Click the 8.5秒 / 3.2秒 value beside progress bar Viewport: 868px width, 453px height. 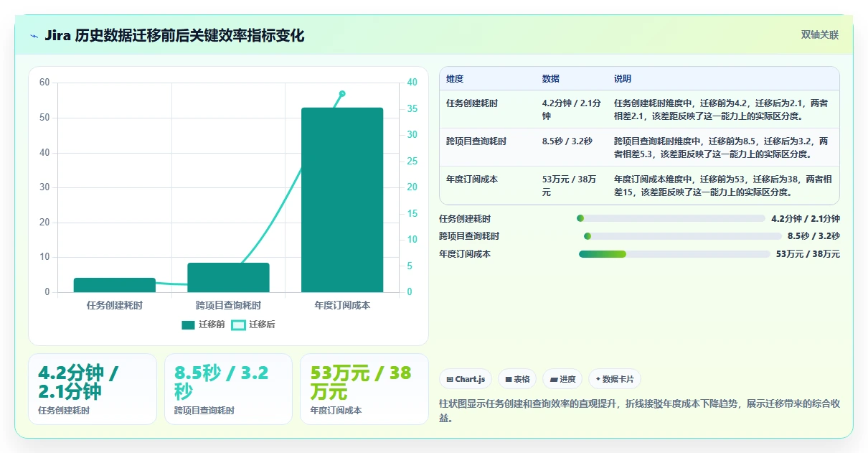pos(813,236)
